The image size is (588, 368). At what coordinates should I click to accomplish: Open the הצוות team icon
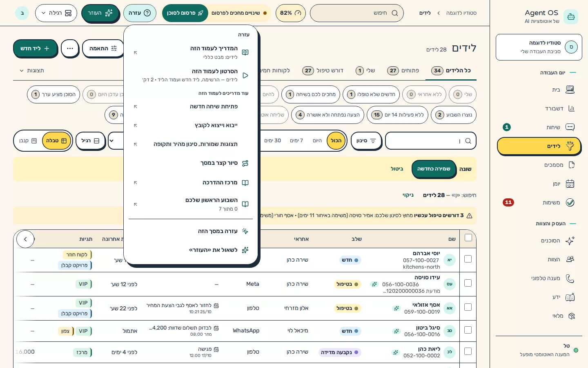[570, 259]
